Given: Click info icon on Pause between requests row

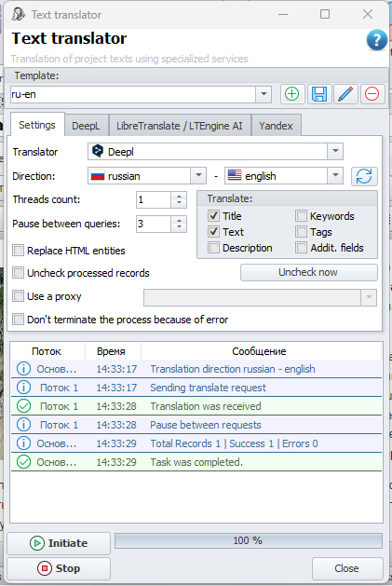Looking at the screenshot, I should click(23, 425).
